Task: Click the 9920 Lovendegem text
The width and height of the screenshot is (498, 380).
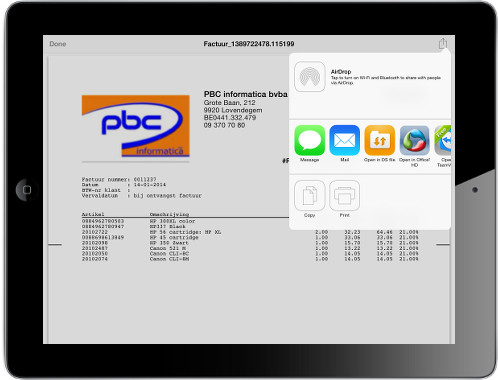Action: [233, 110]
